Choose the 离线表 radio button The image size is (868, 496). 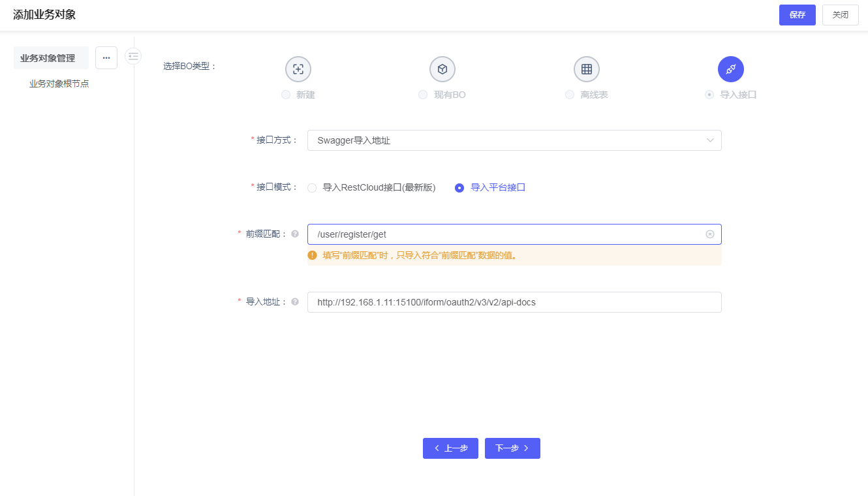pos(570,95)
